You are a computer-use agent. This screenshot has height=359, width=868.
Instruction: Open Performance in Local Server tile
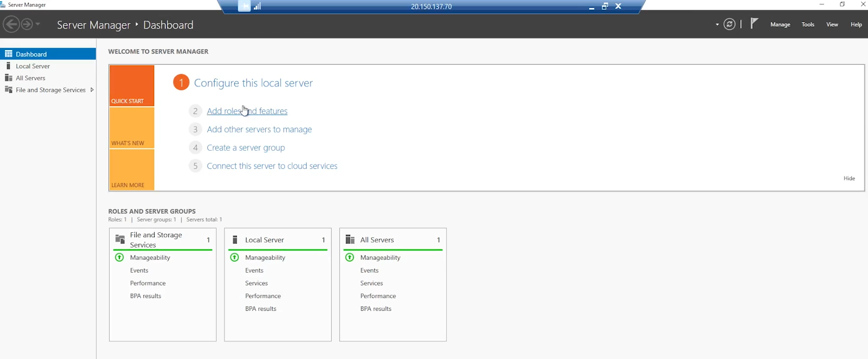pyautogui.click(x=263, y=296)
